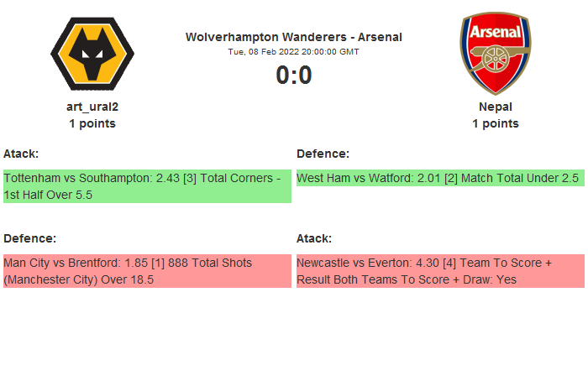Select the Atack heading above the Tottenham bet
The height and width of the screenshot is (386, 588).
pyautogui.click(x=21, y=154)
